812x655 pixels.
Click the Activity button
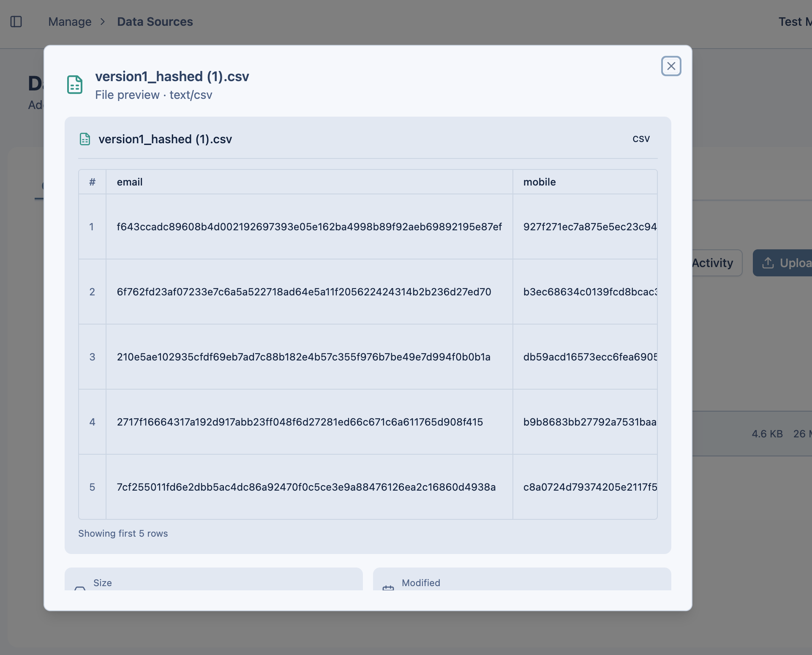(x=713, y=263)
